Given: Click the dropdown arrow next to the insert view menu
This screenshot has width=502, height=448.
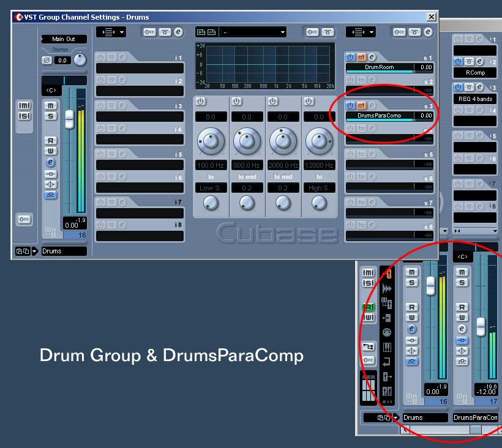Looking at the screenshot, I should point(121,32).
